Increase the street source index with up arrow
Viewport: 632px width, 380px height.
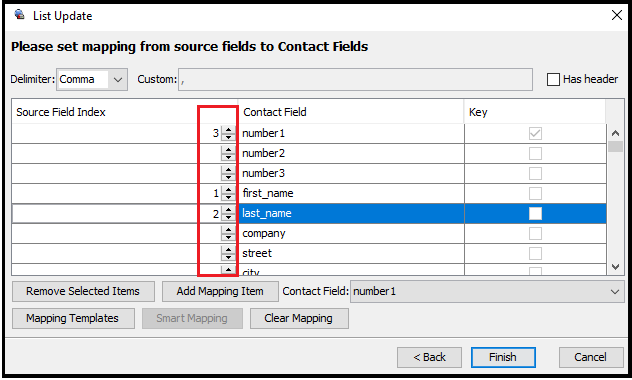(x=229, y=250)
